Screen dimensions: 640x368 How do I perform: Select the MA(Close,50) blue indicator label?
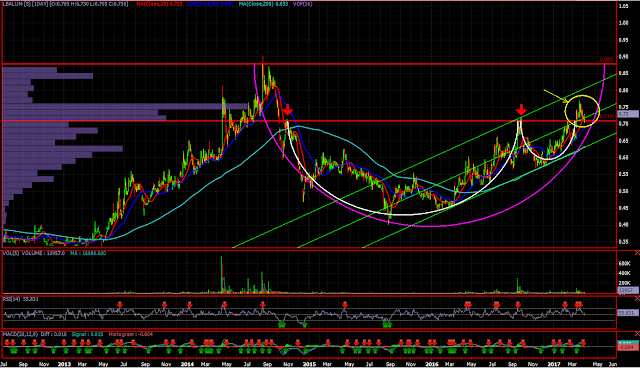click(210, 4)
